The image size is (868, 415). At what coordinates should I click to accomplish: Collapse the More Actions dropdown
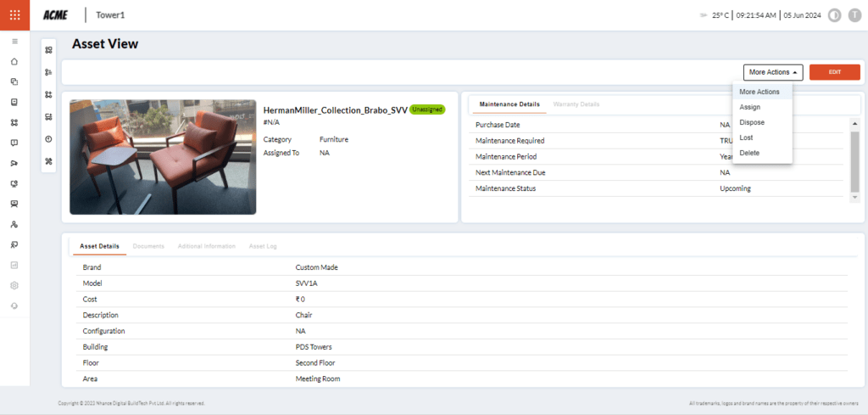(773, 72)
